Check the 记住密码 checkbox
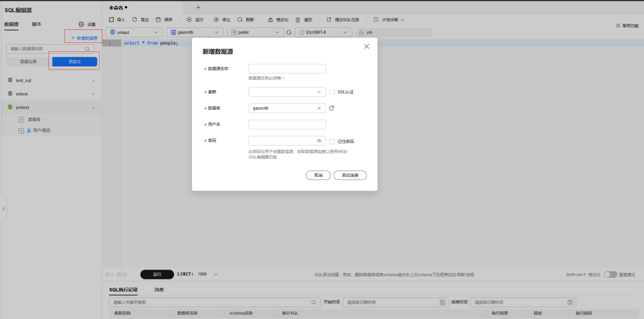This screenshot has width=644, height=319. click(x=332, y=141)
